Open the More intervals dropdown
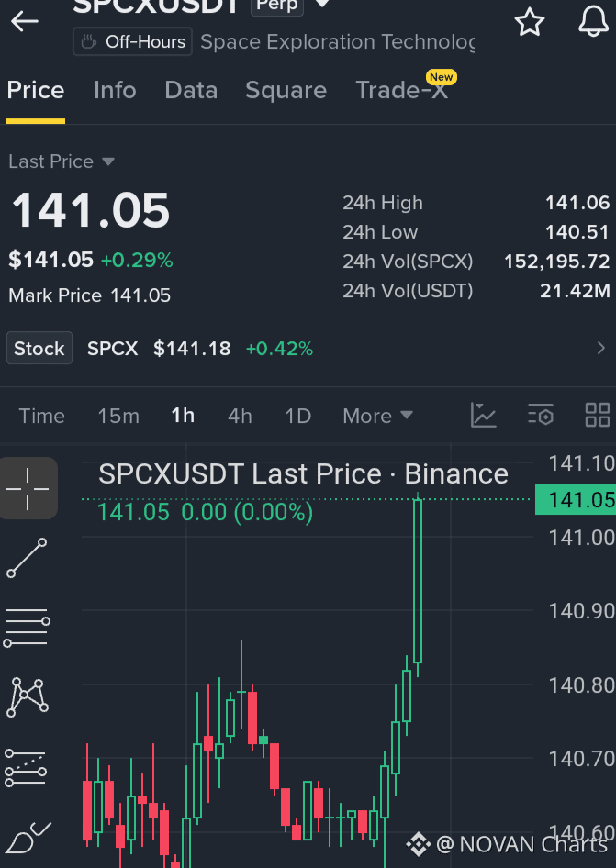This screenshot has height=868, width=616. click(x=378, y=416)
